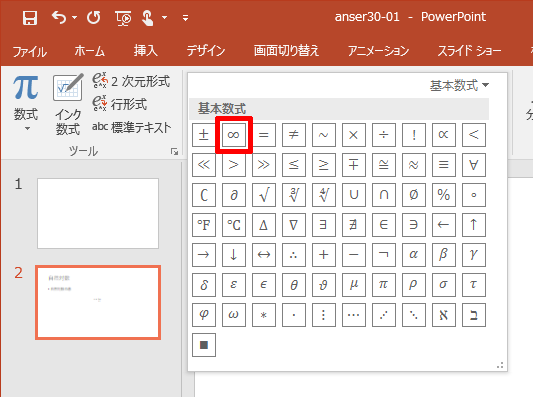Select the 2 次元形式 option

coord(131,81)
